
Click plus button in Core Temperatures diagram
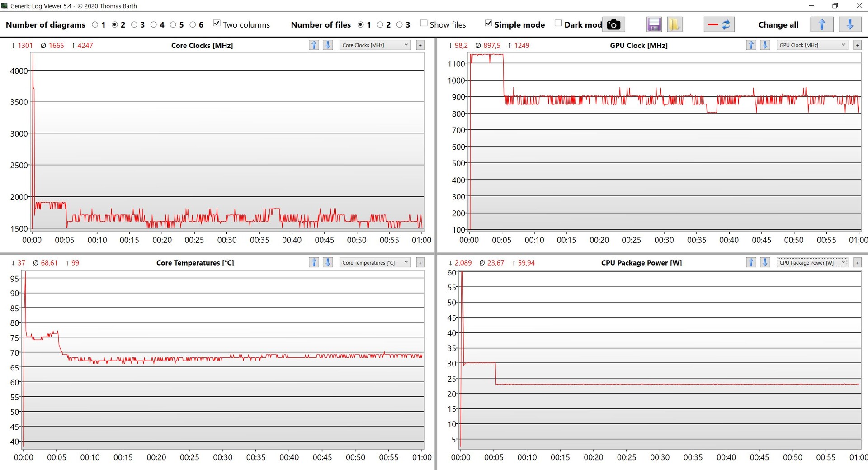(420, 263)
